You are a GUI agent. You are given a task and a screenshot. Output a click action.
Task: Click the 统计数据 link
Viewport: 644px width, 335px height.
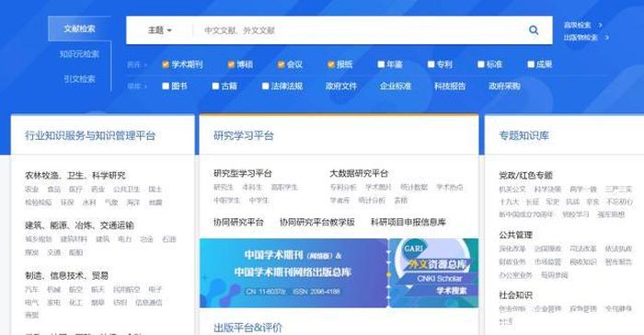click(x=414, y=187)
